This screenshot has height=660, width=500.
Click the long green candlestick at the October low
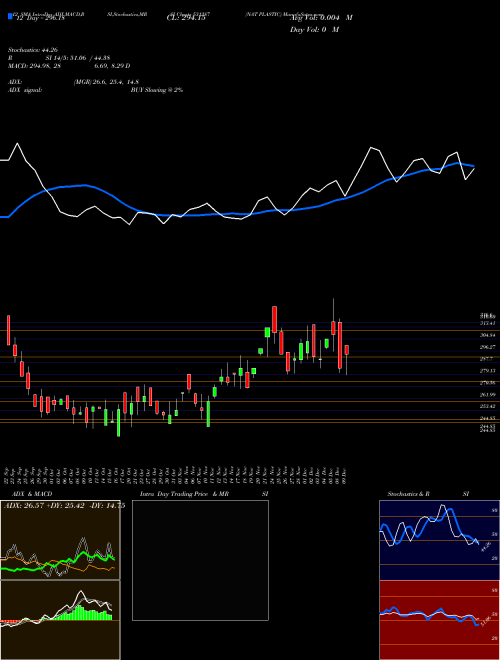(119, 423)
